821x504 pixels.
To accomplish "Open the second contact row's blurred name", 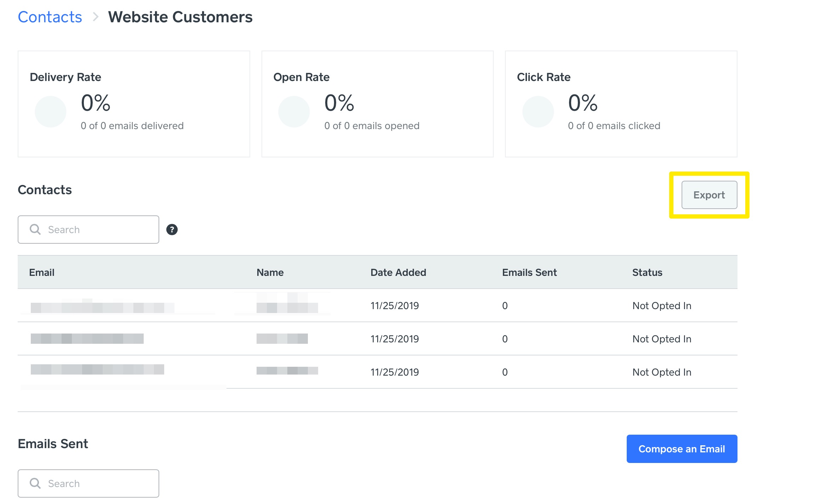I will (x=282, y=339).
